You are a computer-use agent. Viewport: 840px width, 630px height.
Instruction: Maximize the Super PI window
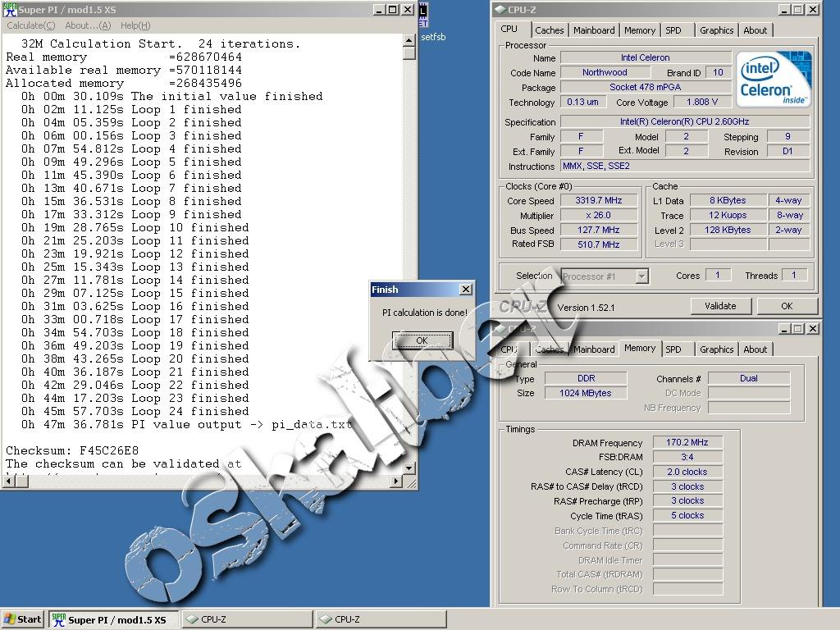(x=393, y=10)
